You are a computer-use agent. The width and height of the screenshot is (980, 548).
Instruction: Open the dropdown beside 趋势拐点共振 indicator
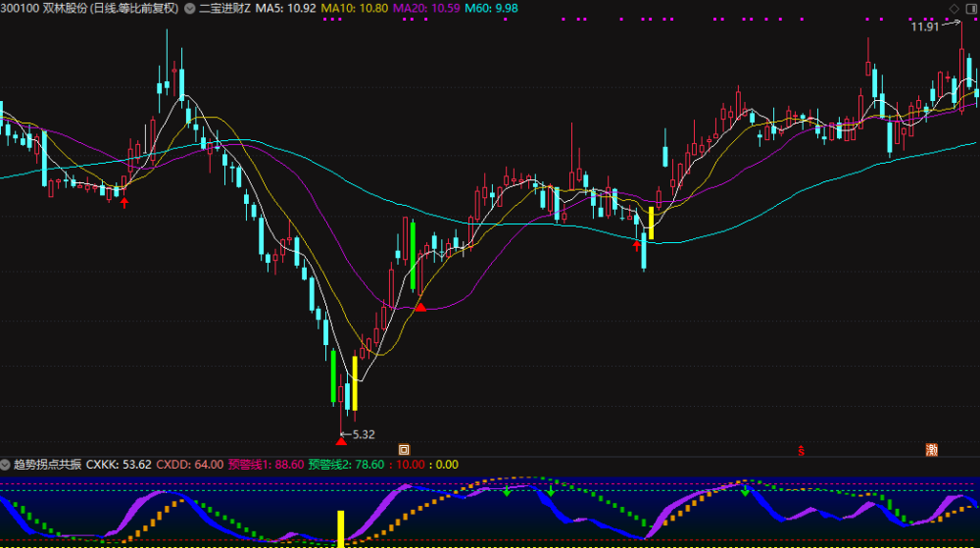click(x=5, y=465)
